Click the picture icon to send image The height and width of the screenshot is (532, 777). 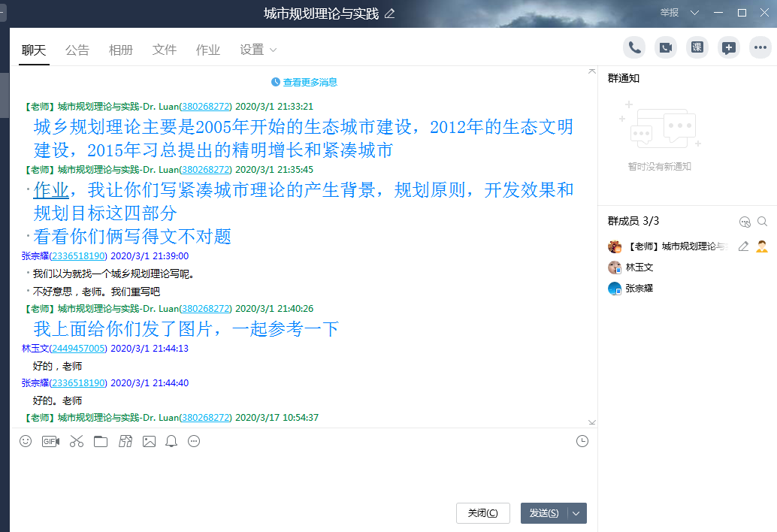tap(149, 442)
